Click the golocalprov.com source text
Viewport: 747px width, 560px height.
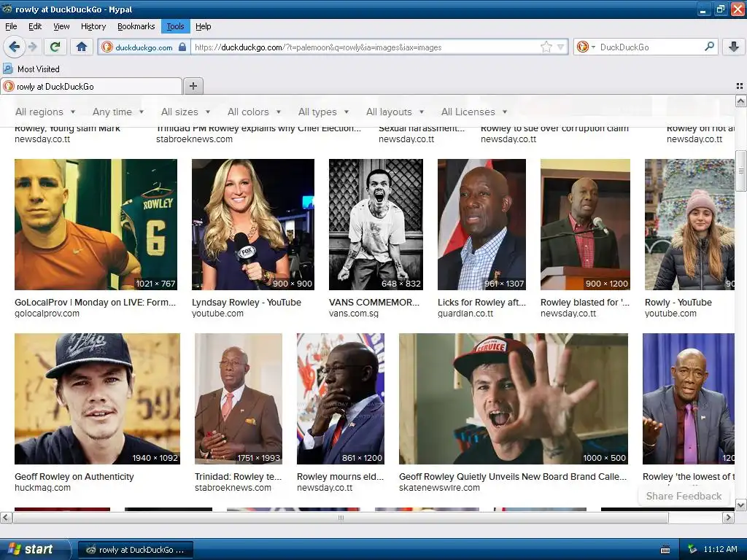pyautogui.click(x=47, y=314)
